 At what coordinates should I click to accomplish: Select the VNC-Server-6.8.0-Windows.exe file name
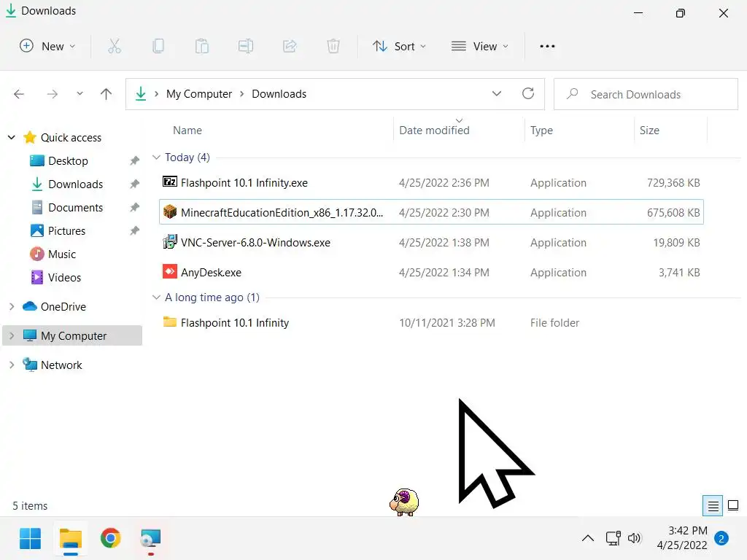pos(255,242)
